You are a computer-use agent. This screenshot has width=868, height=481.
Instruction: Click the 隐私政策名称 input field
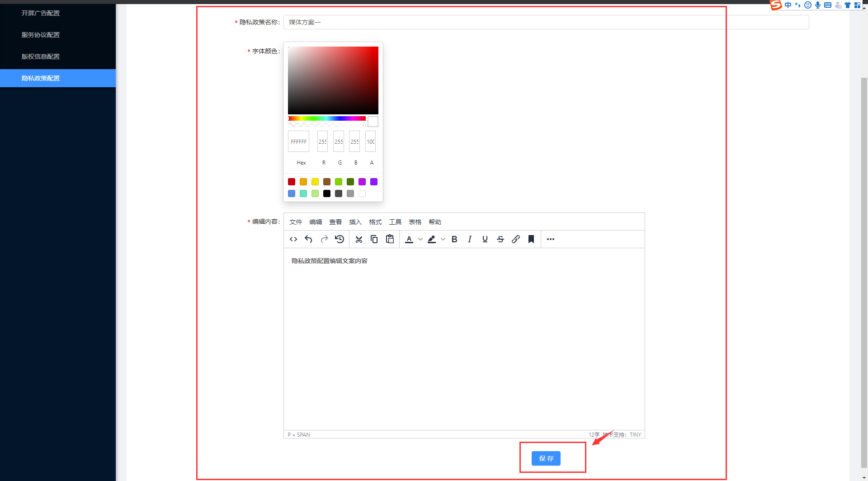click(546, 22)
